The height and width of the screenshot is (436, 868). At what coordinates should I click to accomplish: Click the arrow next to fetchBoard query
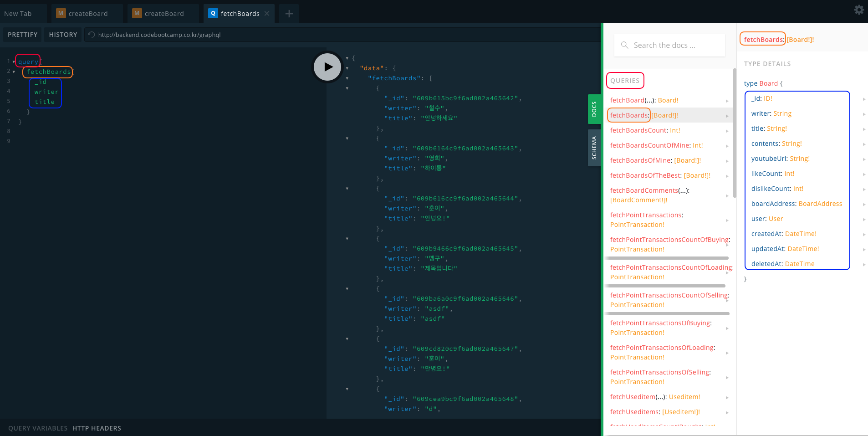[727, 101]
